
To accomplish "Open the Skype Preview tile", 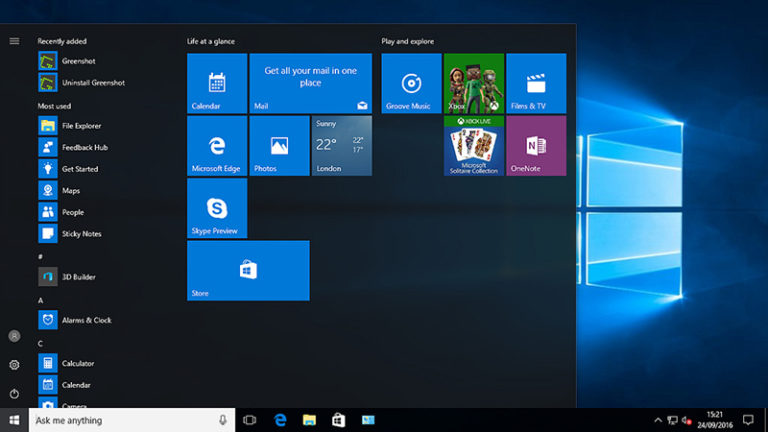I will tap(217, 208).
